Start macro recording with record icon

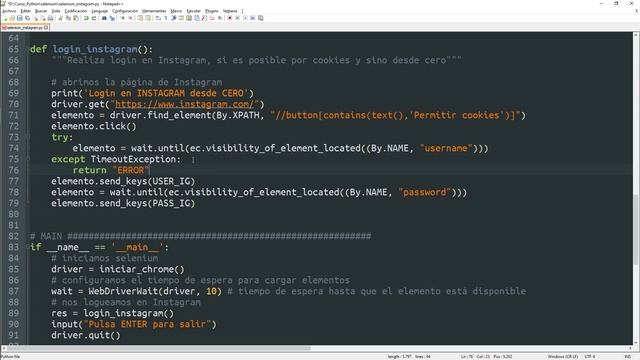point(229,18)
